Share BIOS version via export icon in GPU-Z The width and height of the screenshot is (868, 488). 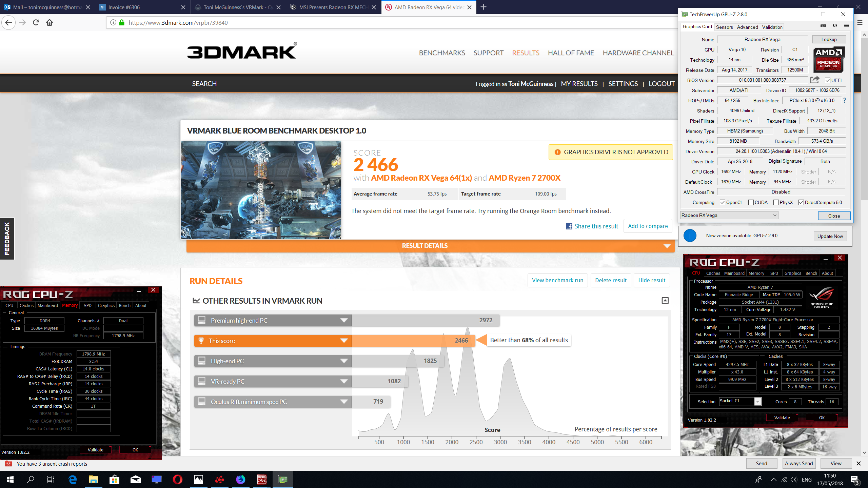(815, 80)
